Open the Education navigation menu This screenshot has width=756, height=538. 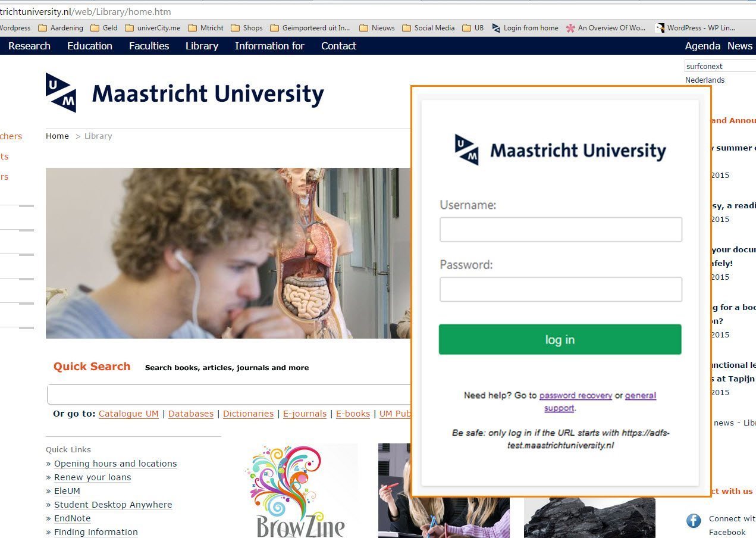tap(90, 46)
